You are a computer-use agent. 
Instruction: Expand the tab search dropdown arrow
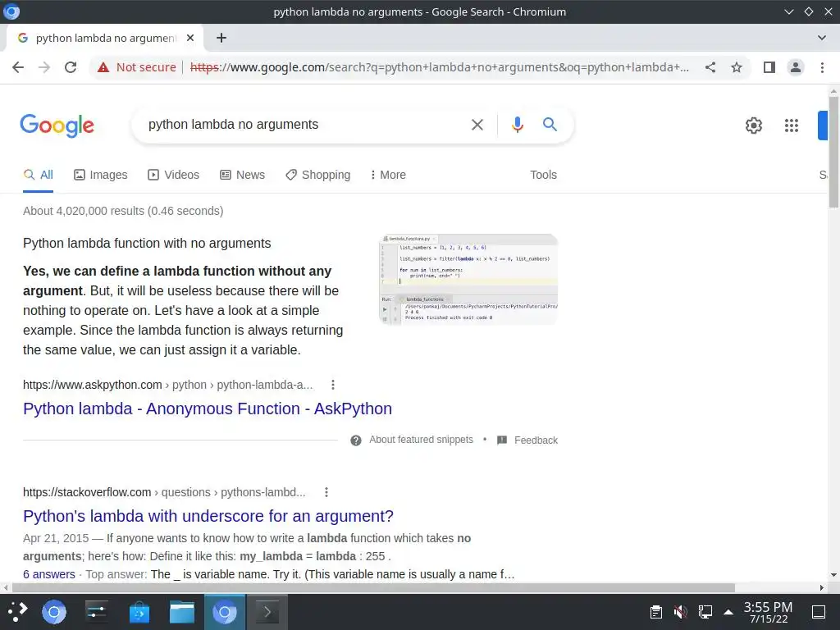point(821,38)
